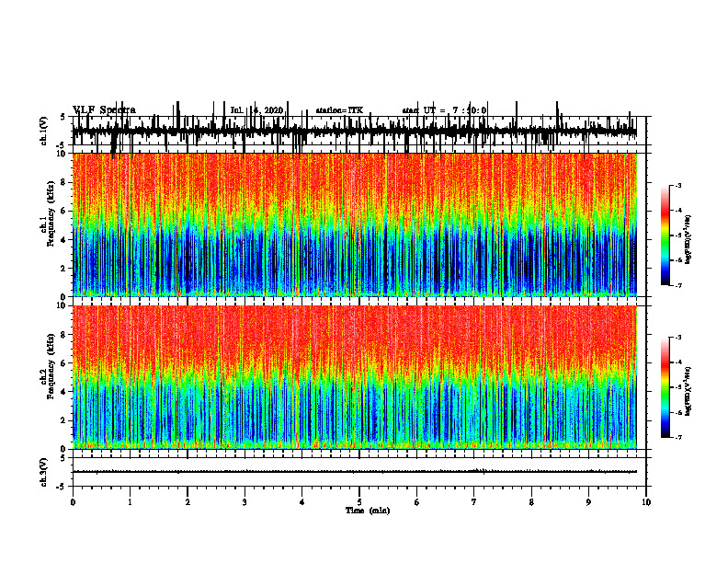Click the "ch.3(V)" waveform axis label
The image size is (728, 563).
click(44, 472)
